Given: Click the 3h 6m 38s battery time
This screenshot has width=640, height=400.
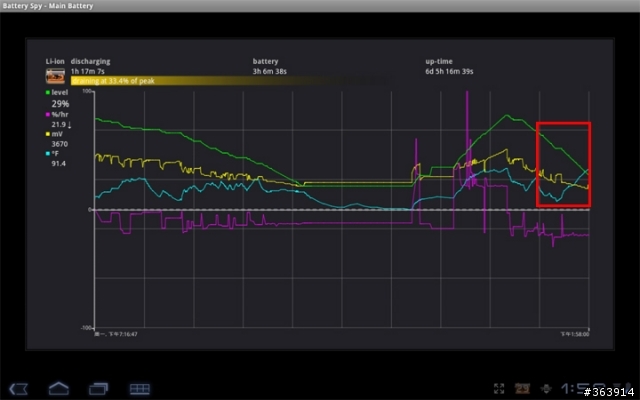Looking at the screenshot, I should [269, 71].
